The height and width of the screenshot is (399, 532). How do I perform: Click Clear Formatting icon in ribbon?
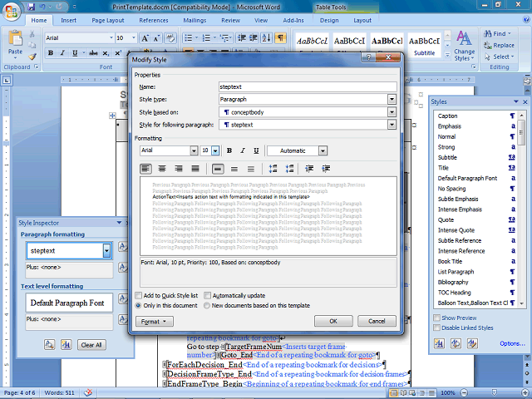[x=170, y=38]
